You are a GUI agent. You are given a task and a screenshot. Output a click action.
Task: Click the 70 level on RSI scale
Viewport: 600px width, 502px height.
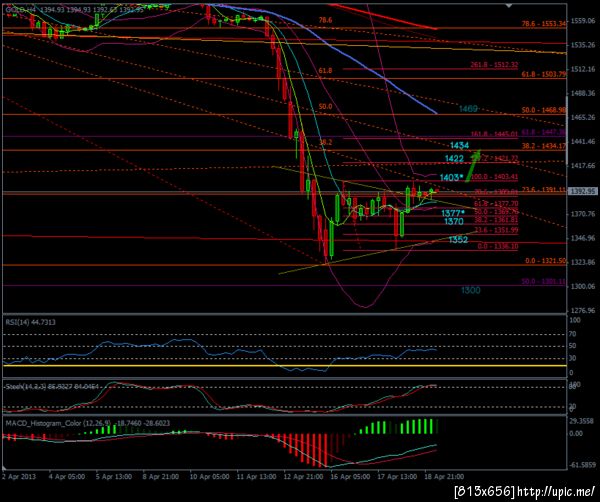click(573, 334)
